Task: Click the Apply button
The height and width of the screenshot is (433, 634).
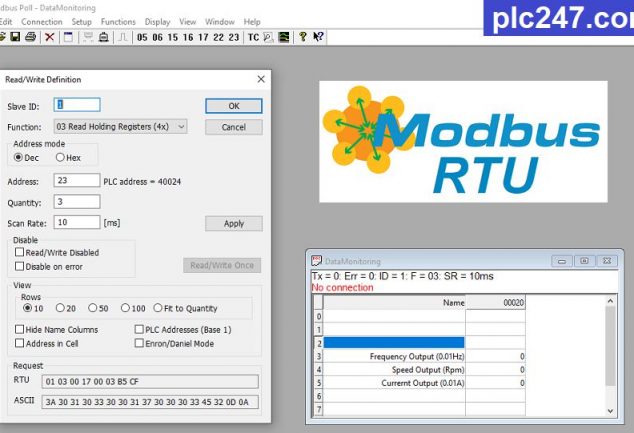Action: [x=234, y=224]
